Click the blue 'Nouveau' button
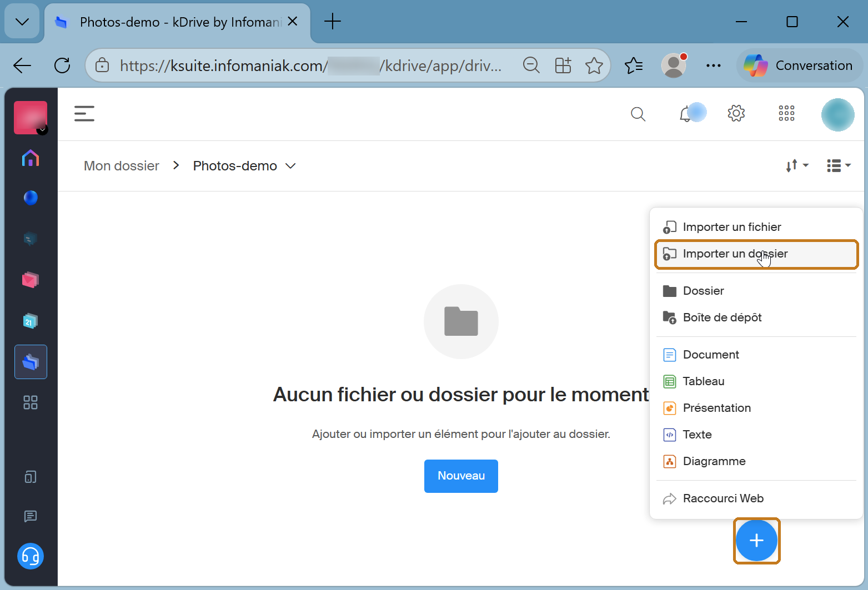The width and height of the screenshot is (868, 590). coord(461,476)
